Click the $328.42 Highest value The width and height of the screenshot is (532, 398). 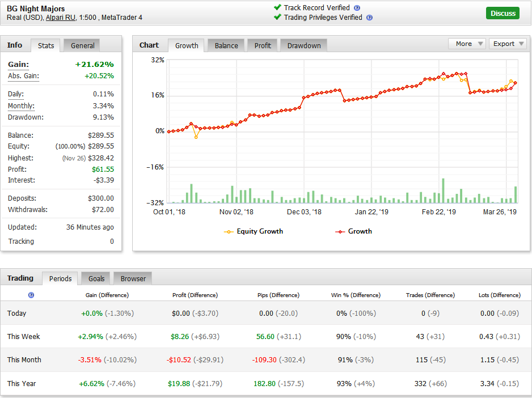pos(101,158)
